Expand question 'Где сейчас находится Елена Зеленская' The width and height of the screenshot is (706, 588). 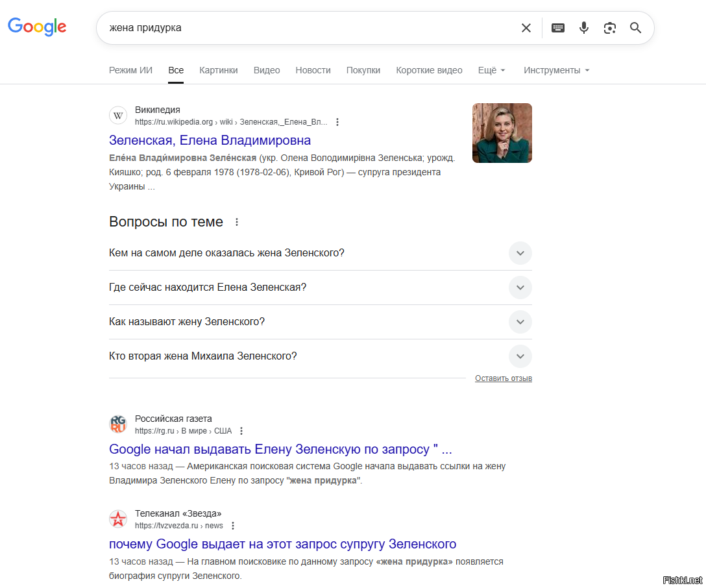[520, 288]
